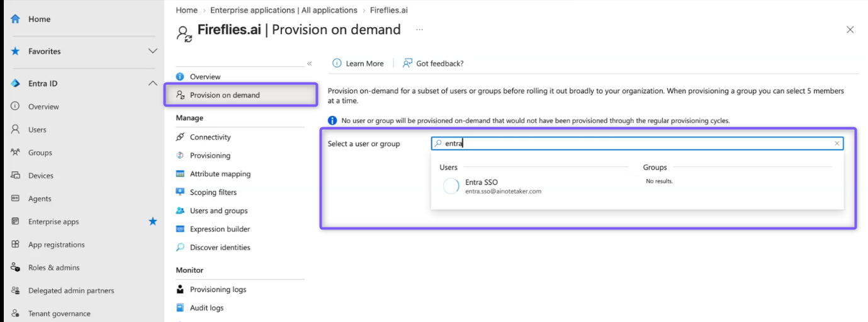
Task: Click the Scoping filters icon
Action: coord(180,192)
